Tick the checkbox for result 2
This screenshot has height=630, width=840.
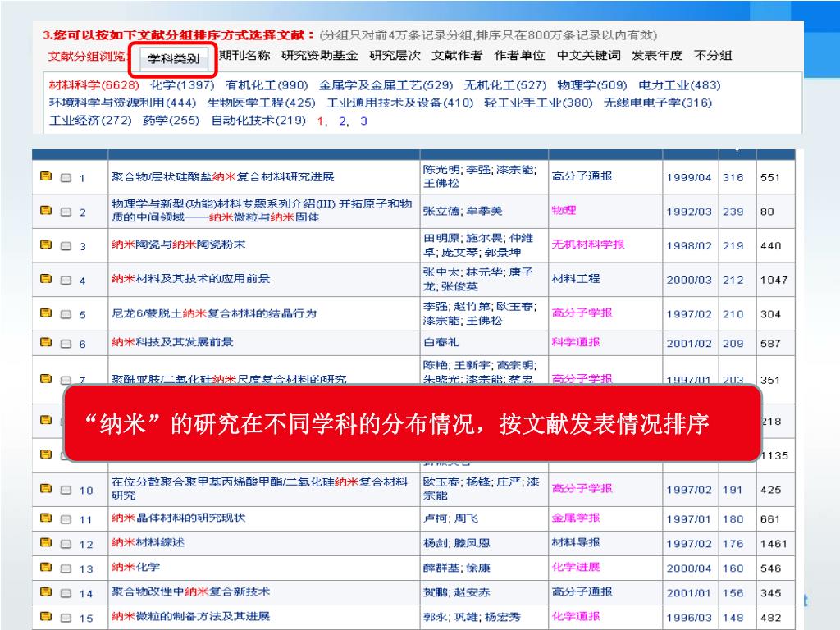tap(66, 212)
